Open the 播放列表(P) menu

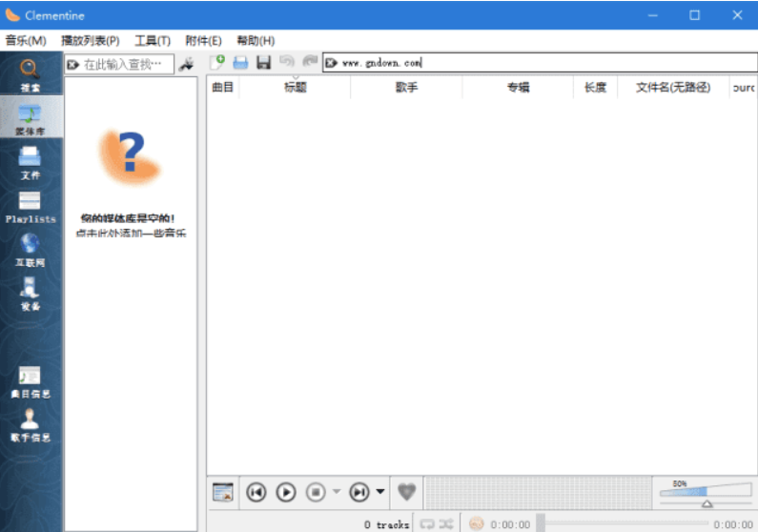91,41
